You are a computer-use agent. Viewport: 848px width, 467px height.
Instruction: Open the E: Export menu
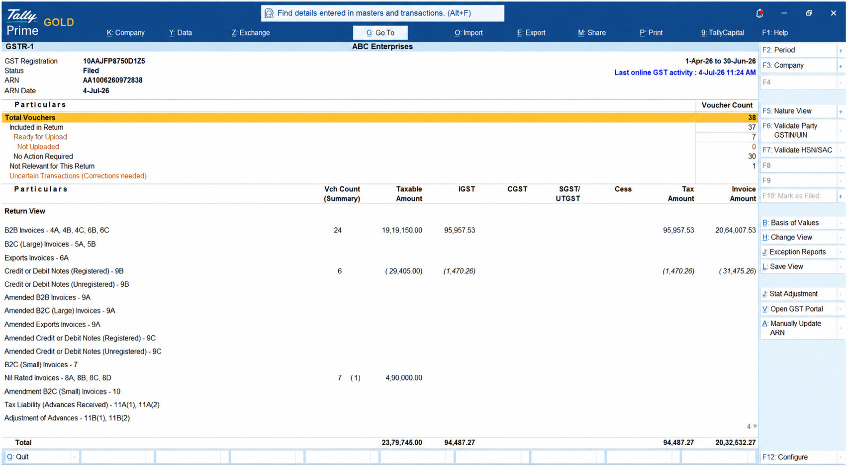[531, 32]
